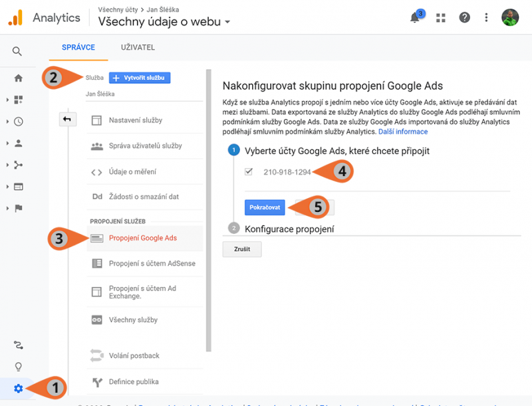Expand the Customization sidebar section arrow
The height and width of the screenshot is (406, 532).
[7, 100]
